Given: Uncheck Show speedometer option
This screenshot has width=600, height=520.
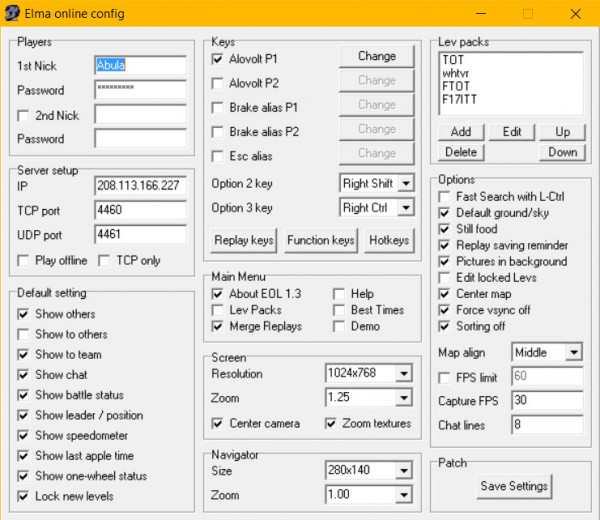Looking at the screenshot, I should coord(24,435).
